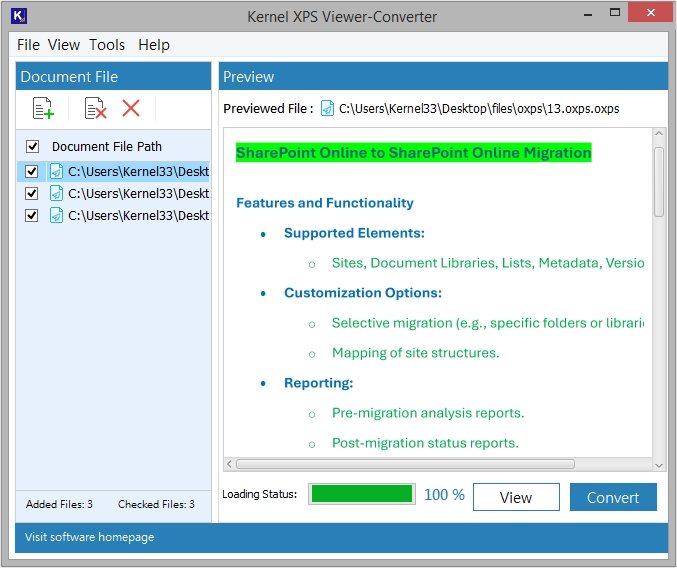
Task: Click the preview horizontal scrollbar right arrow
Action: [x=645, y=464]
